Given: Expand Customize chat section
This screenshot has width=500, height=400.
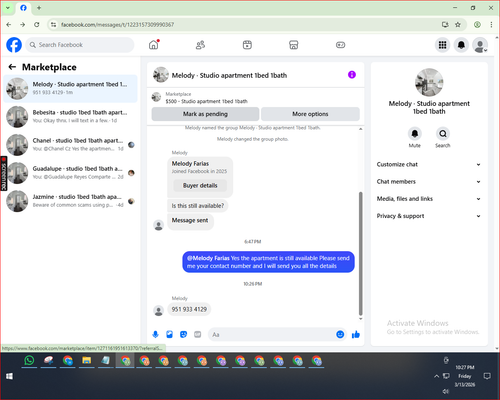Looking at the screenshot, I should [x=429, y=164].
